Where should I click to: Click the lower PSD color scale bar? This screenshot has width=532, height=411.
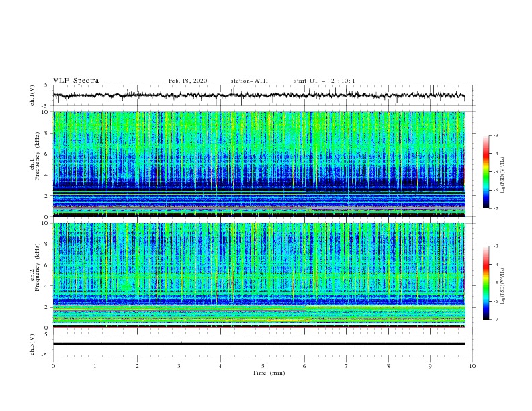coord(486,283)
